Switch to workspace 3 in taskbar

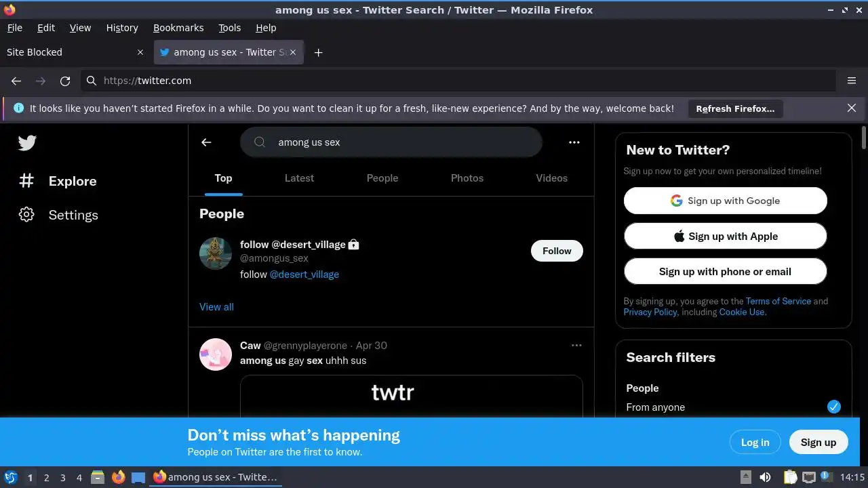click(63, 477)
